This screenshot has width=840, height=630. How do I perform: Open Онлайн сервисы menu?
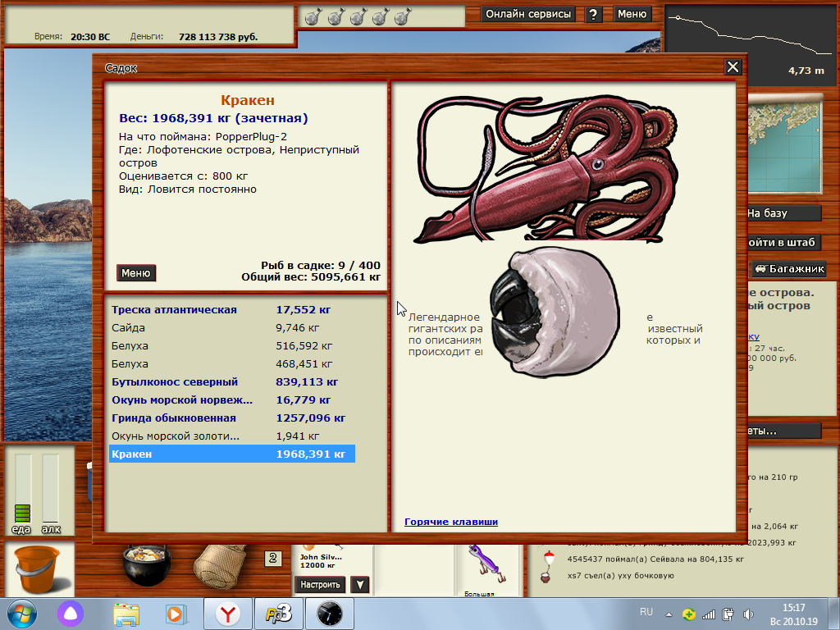[x=528, y=14]
